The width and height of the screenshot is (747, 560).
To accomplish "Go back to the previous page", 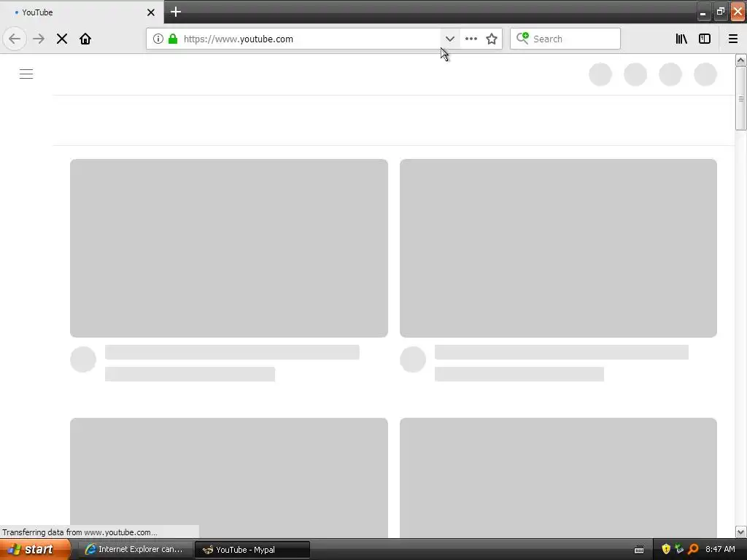I will (15, 39).
